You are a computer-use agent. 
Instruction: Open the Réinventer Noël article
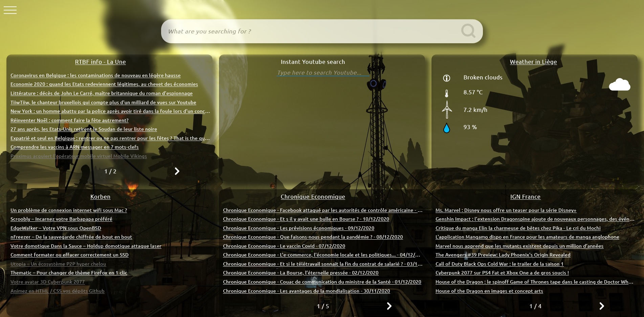coord(69,120)
